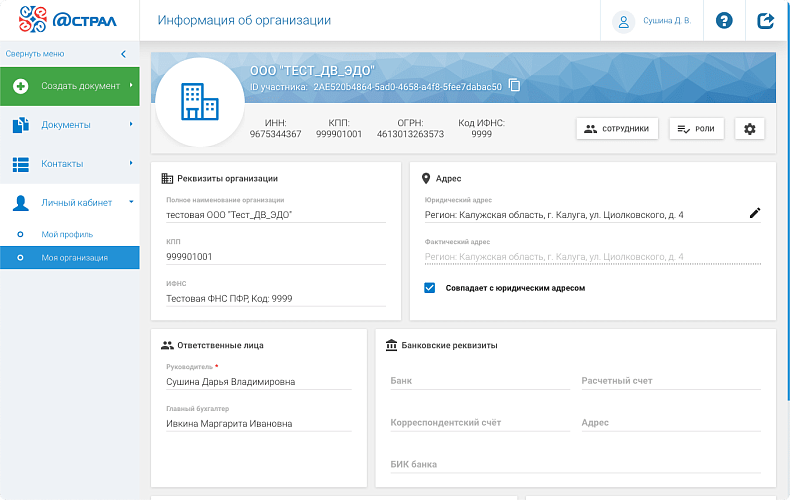Click the 'Банк' input field
The image size is (790, 500).
[x=479, y=381]
